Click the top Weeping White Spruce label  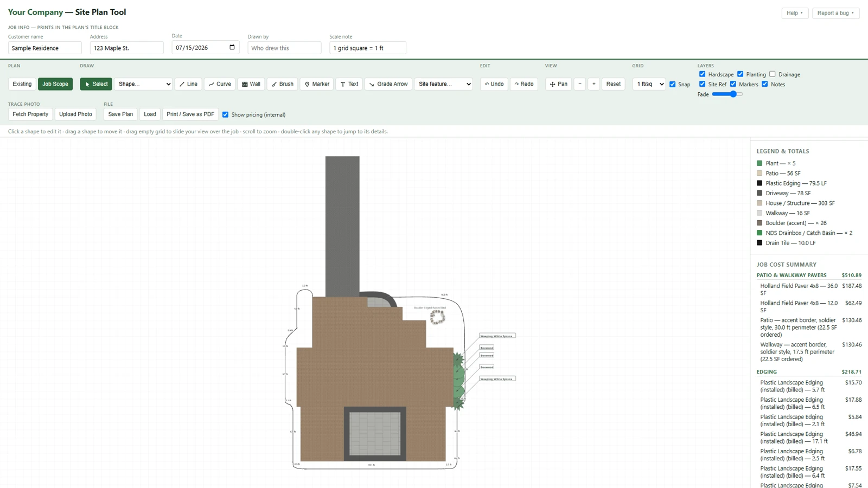click(x=497, y=336)
